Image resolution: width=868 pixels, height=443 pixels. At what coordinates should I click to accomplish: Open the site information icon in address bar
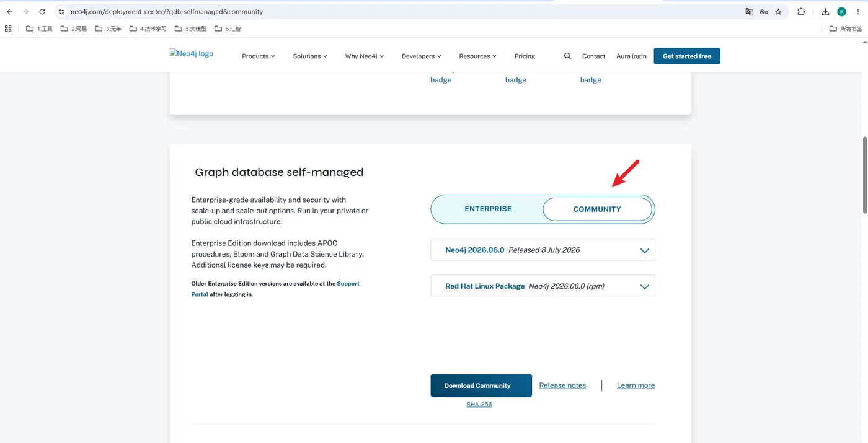(61, 12)
